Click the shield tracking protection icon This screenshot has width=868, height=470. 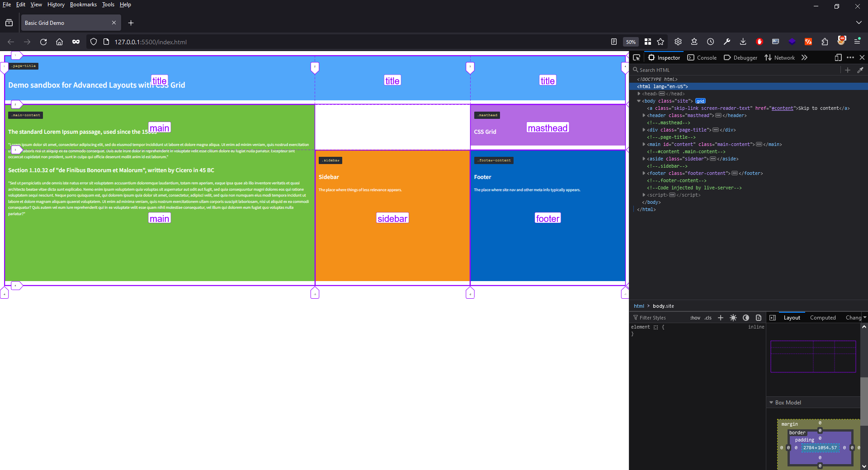click(x=94, y=42)
